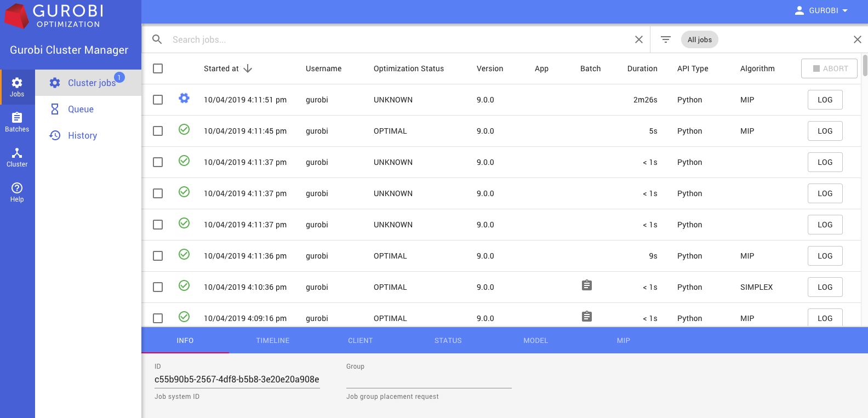
Task: Open the GUROBI user account dropdown
Action: click(x=821, y=10)
